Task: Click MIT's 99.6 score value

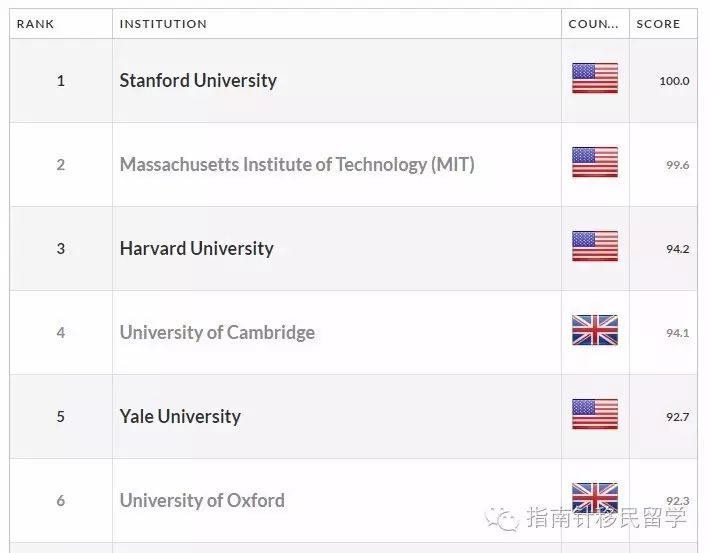Action: point(677,165)
